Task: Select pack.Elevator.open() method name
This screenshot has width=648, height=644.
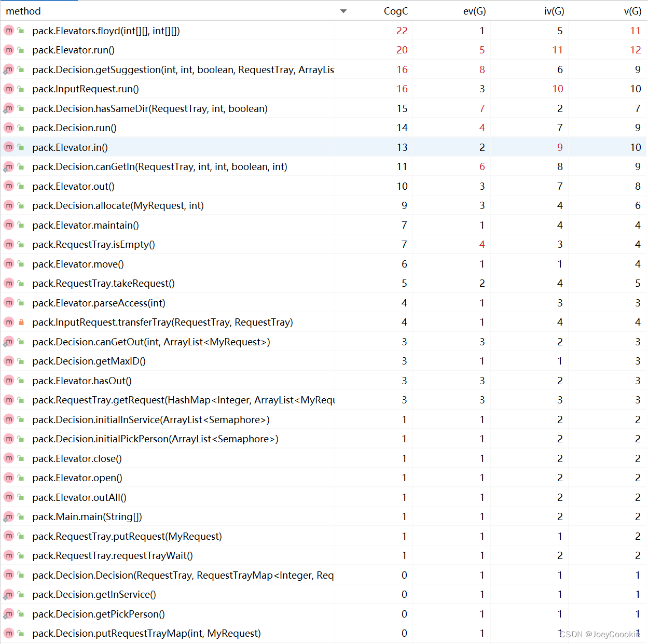Action: [77, 478]
